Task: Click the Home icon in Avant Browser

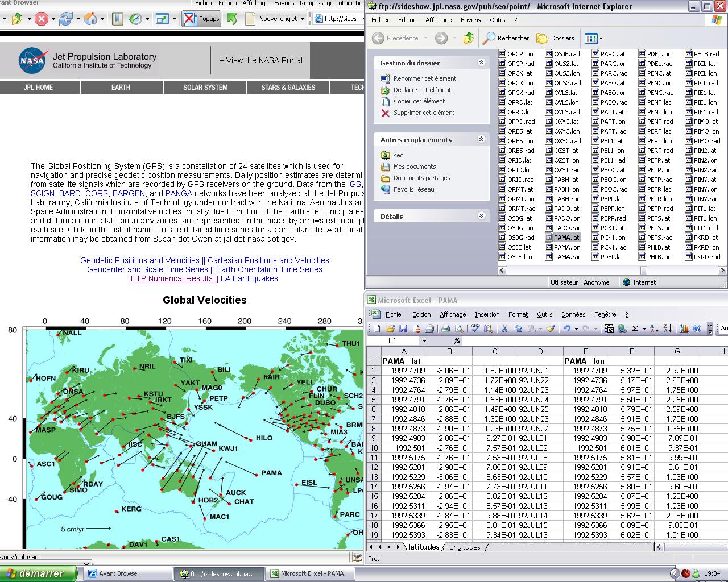Action: tap(90, 19)
